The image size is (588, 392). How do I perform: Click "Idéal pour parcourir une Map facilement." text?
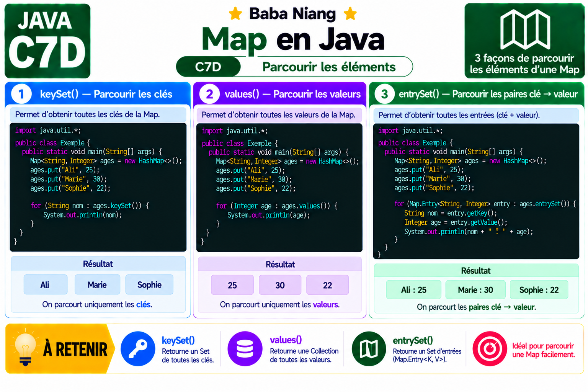pyautogui.click(x=544, y=350)
